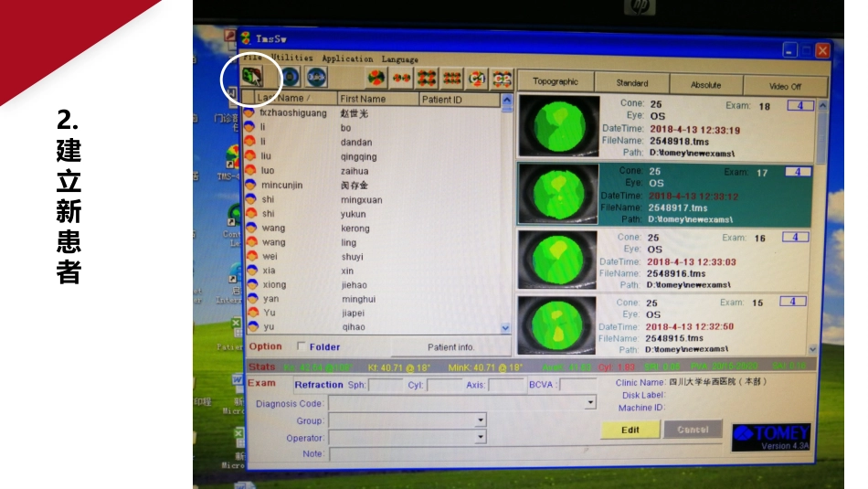The width and height of the screenshot is (868, 489).
Task: Click the single map display icon
Action: click(x=376, y=79)
